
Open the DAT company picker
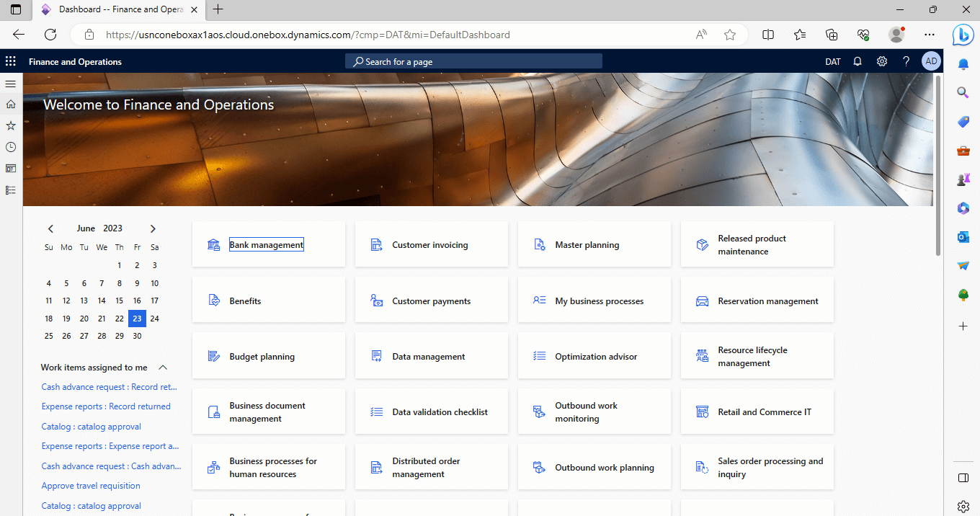[833, 61]
